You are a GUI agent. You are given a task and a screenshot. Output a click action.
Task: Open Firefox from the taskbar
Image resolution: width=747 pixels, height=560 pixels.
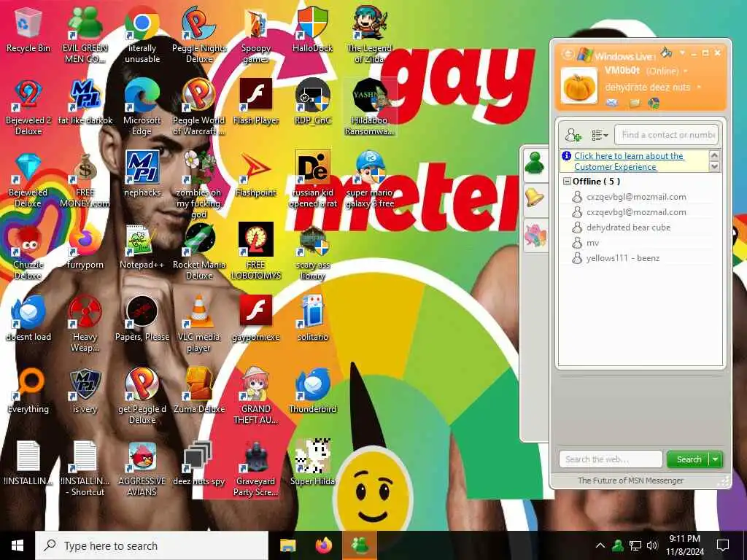point(324,545)
